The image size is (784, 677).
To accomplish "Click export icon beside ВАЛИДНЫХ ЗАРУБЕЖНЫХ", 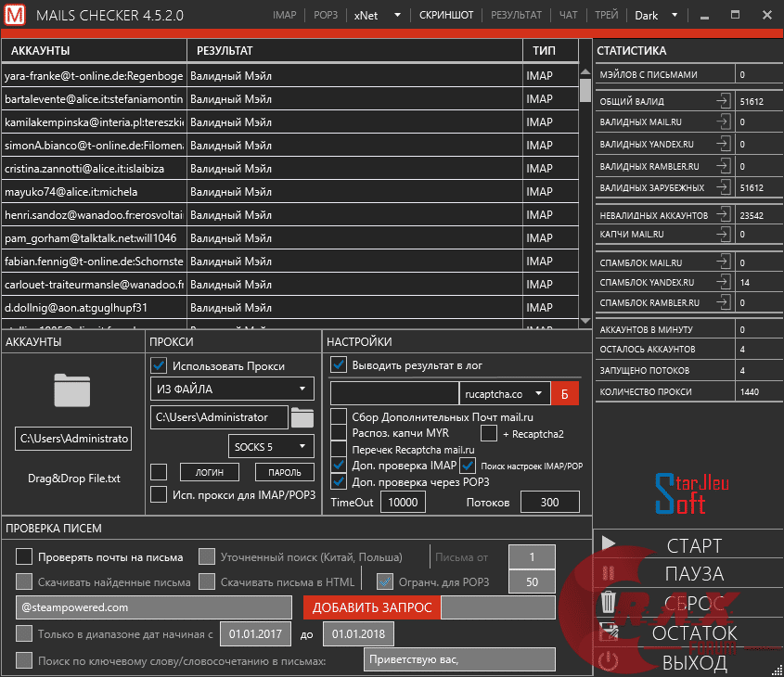I will 723,187.
